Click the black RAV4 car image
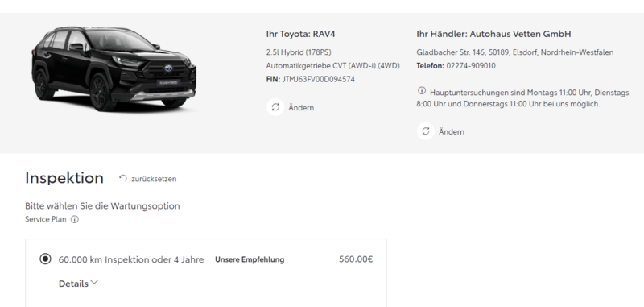The height and width of the screenshot is (307, 644). click(x=114, y=68)
